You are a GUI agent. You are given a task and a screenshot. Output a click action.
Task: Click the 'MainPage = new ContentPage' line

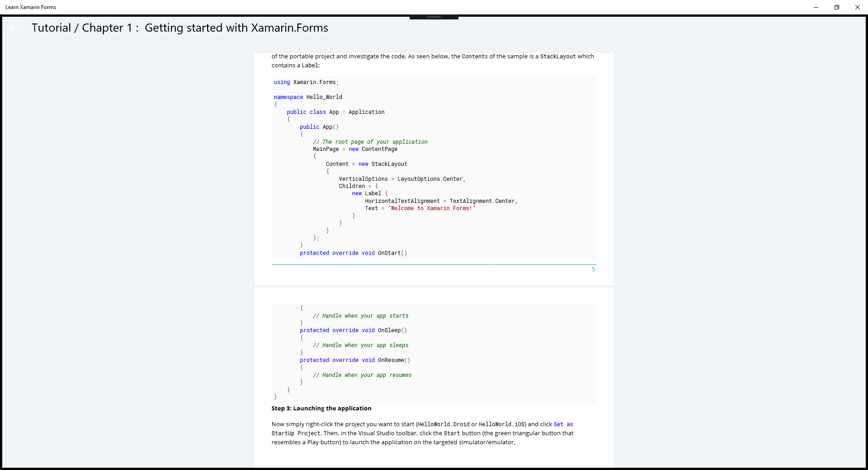pyautogui.click(x=355, y=149)
